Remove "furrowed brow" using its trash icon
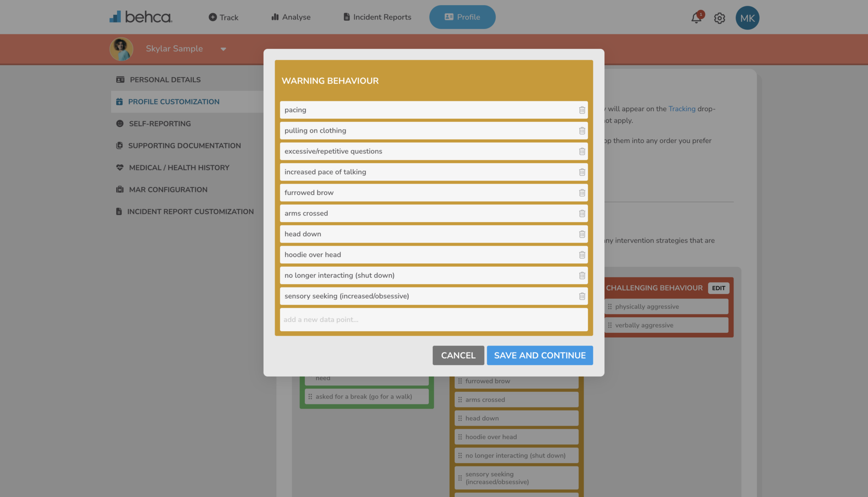Viewport: 868px width, 497px height. point(582,193)
